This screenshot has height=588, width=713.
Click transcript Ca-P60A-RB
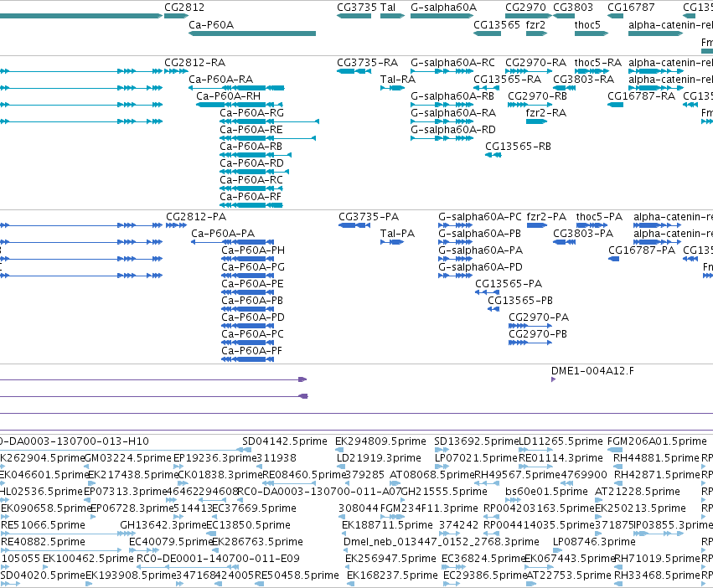[x=256, y=155]
